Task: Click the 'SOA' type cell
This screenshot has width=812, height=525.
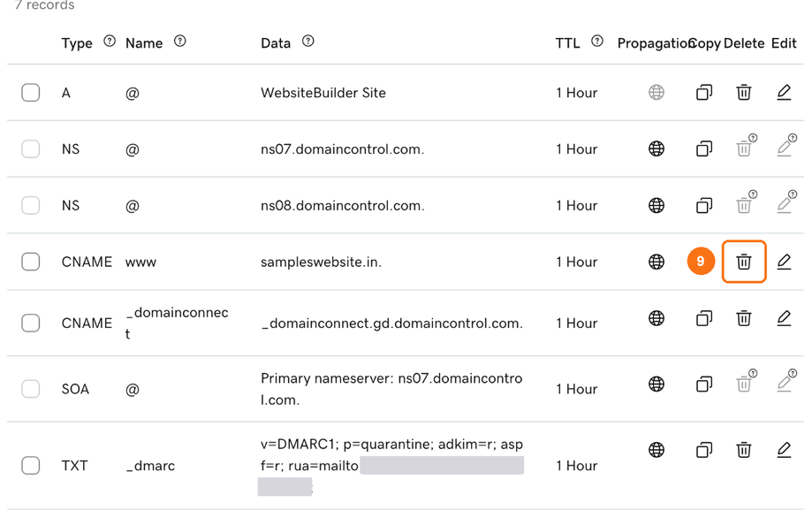Action: tap(75, 389)
